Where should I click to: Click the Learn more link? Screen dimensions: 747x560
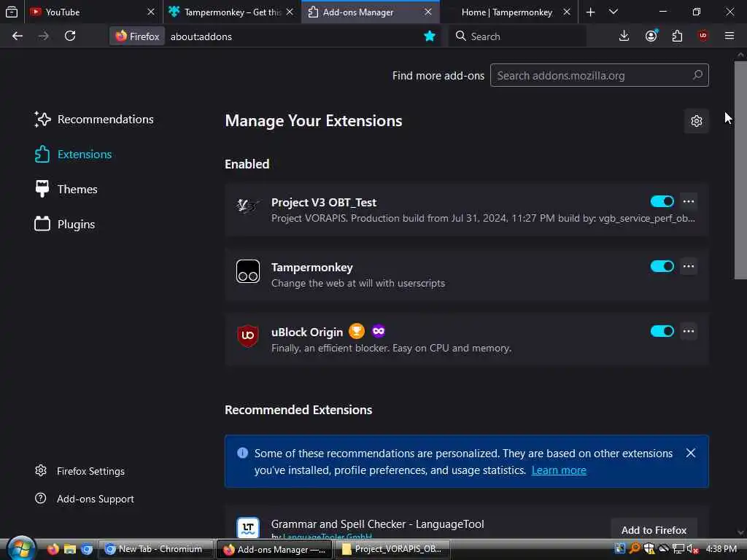559,470
